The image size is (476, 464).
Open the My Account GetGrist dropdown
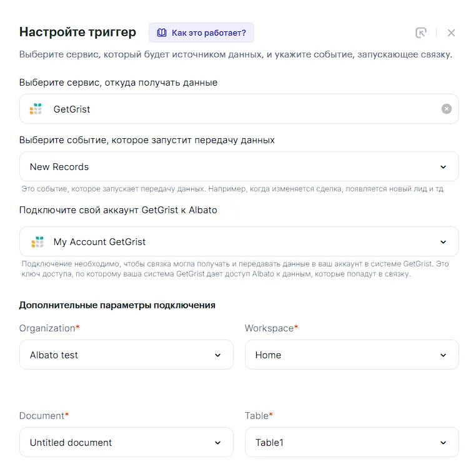[x=239, y=242]
